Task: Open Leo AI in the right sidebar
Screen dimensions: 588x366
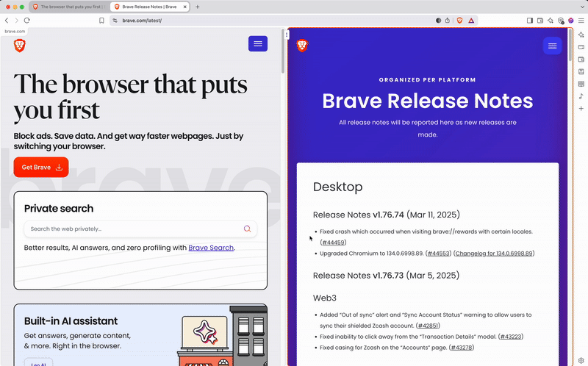Action: click(x=581, y=35)
